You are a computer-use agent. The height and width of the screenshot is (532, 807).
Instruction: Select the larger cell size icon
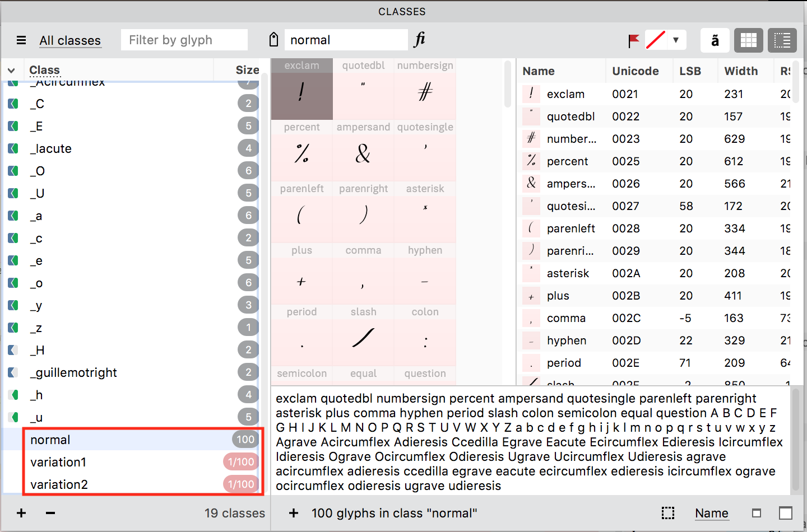pos(786,513)
